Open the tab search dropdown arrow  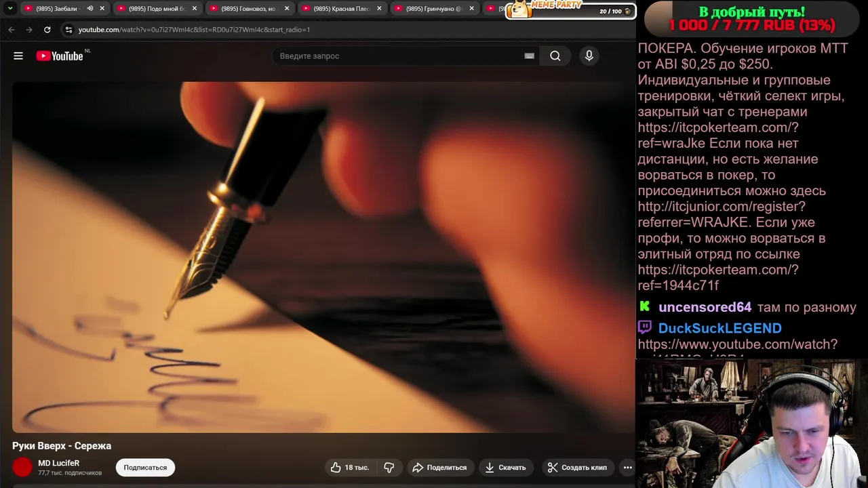point(10,9)
